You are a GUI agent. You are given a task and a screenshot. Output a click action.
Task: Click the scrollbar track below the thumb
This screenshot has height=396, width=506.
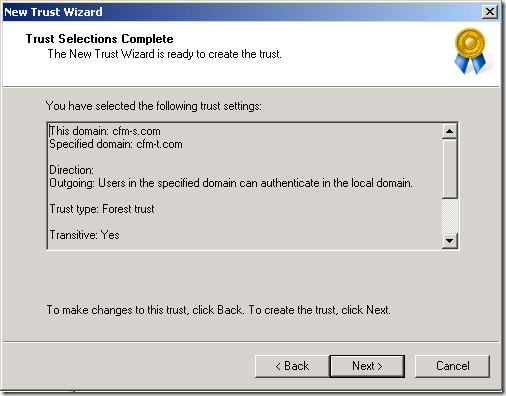[449, 216]
